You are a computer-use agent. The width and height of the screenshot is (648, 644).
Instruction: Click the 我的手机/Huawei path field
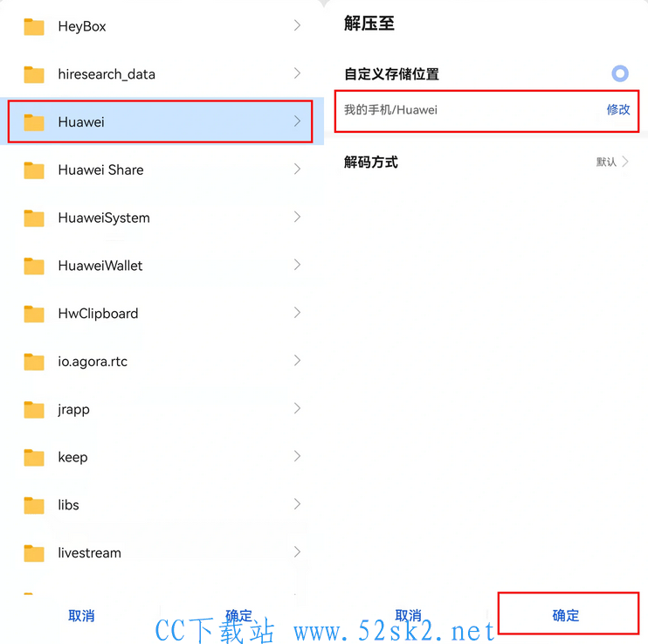pos(486,111)
